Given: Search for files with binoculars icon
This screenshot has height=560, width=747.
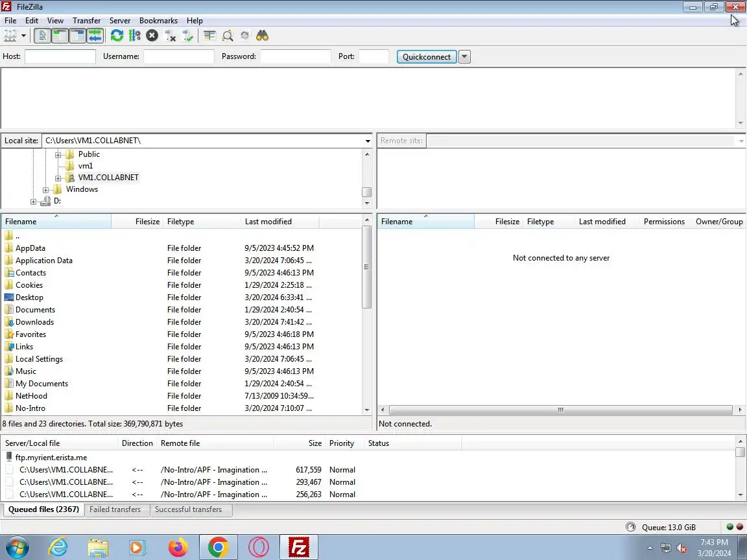Looking at the screenshot, I should pos(263,36).
